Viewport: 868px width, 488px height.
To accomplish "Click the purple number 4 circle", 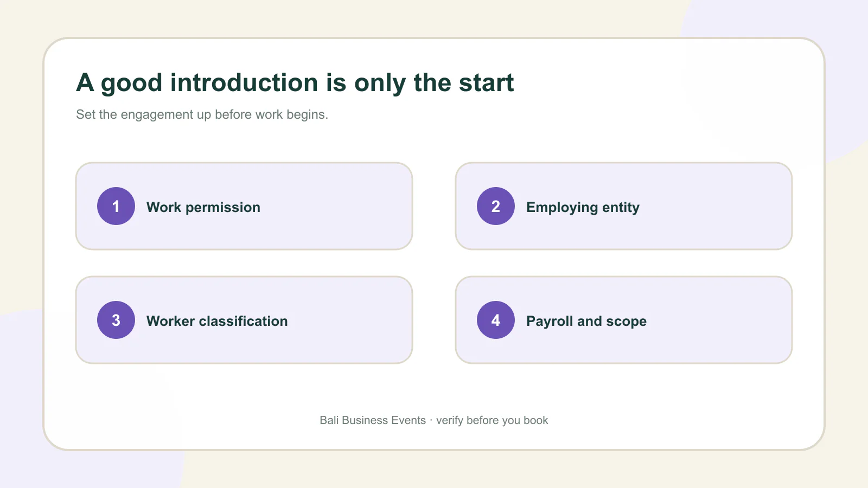I will coord(496,320).
